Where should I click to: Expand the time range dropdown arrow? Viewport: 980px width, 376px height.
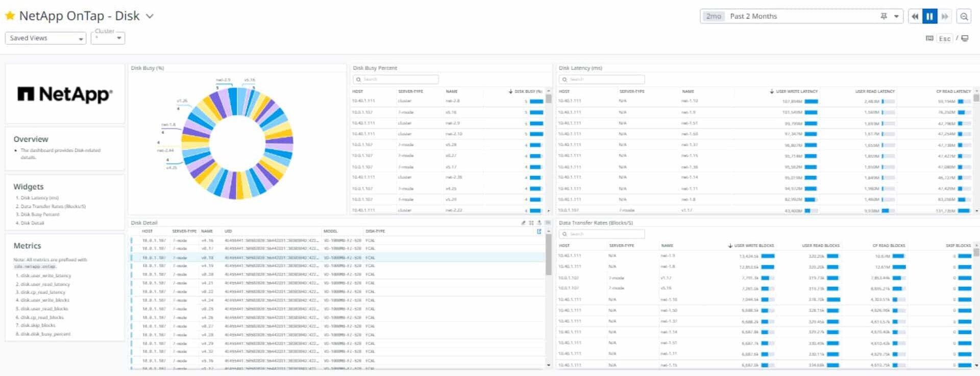click(896, 16)
